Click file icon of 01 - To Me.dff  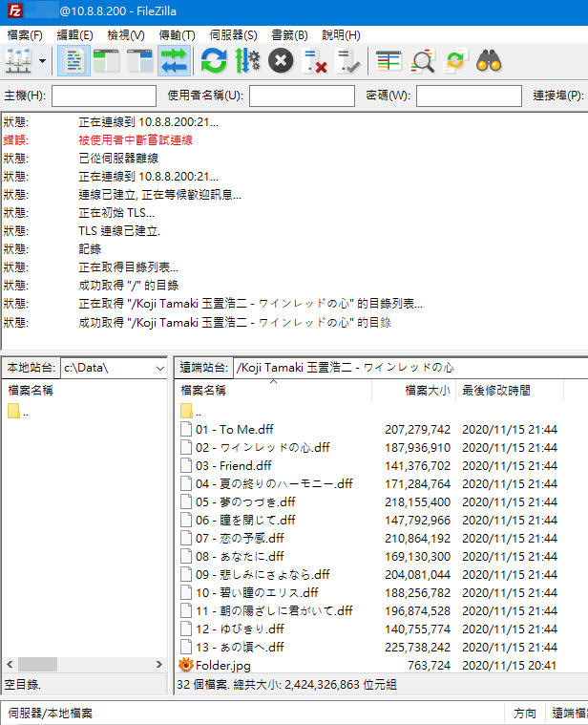pos(186,430)
